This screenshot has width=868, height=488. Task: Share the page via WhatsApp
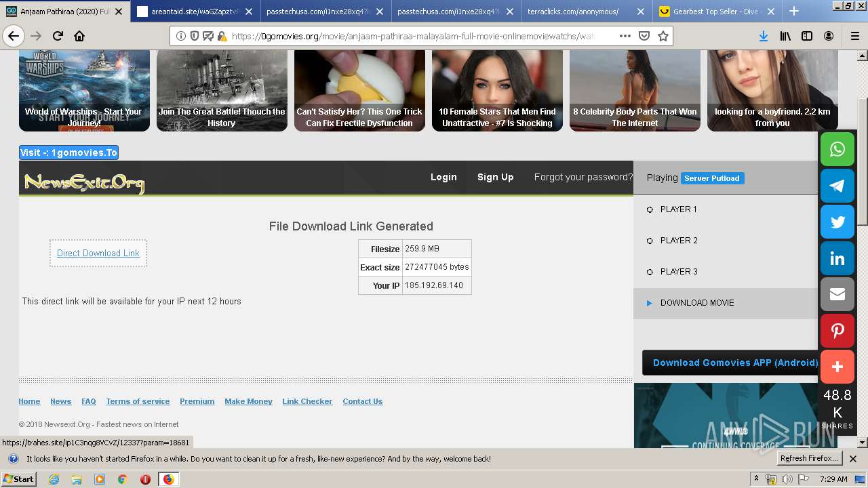(x=837, y=149)
